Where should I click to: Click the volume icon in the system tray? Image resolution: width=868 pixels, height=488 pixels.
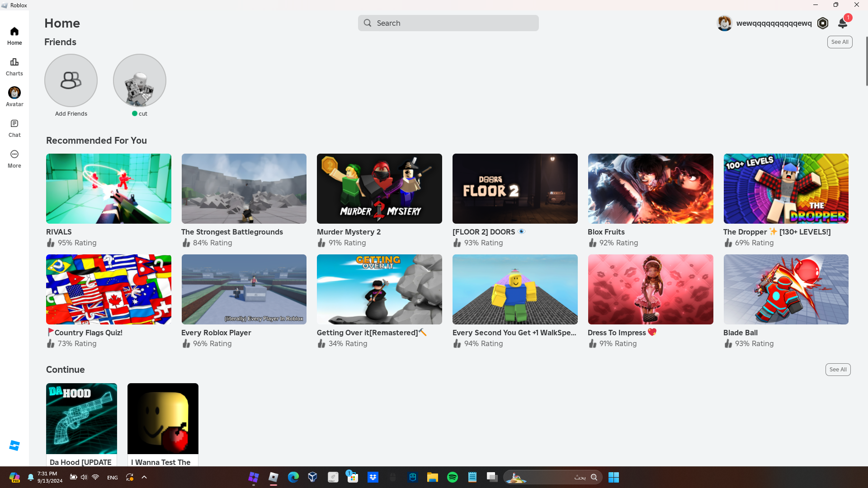84,477
